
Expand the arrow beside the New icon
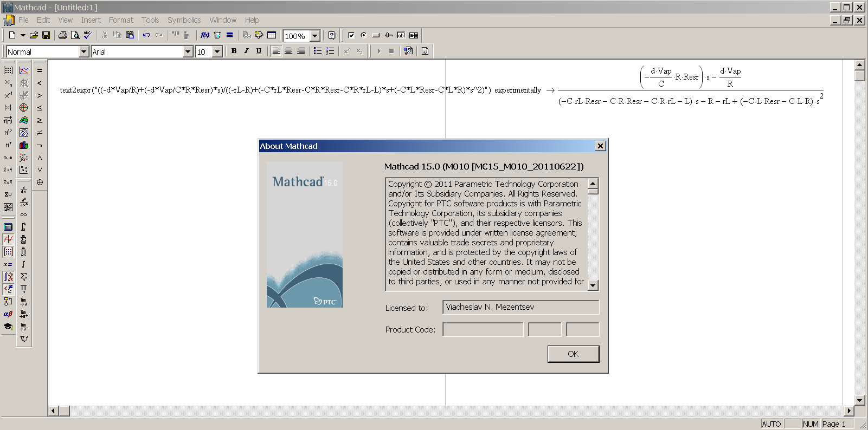click(x=23, y=35)
